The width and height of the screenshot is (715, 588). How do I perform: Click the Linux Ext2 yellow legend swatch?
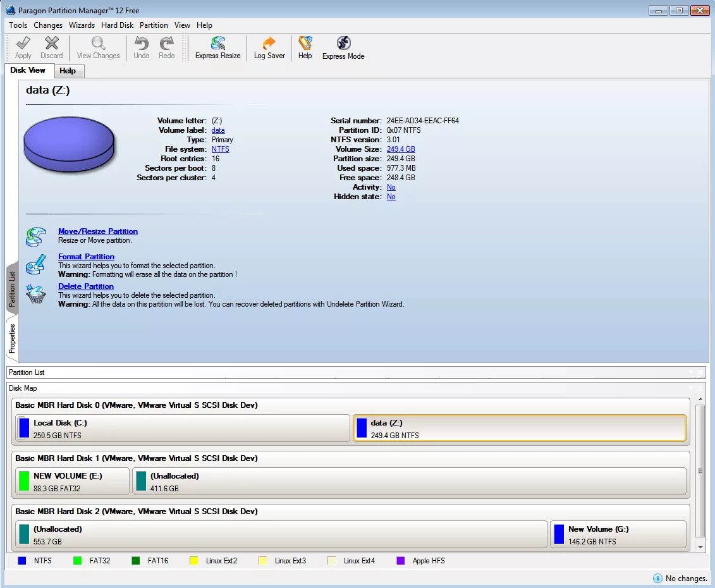coord(194,561)
